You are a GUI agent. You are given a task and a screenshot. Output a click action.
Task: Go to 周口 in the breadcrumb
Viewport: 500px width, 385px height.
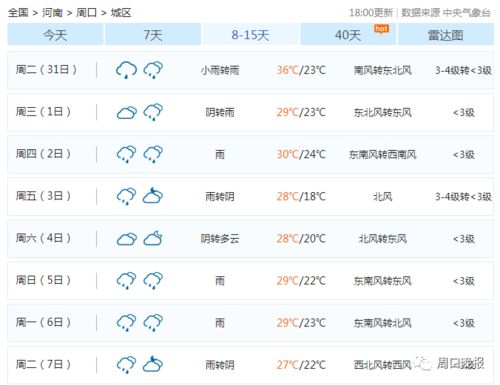[x=86, y=13]
